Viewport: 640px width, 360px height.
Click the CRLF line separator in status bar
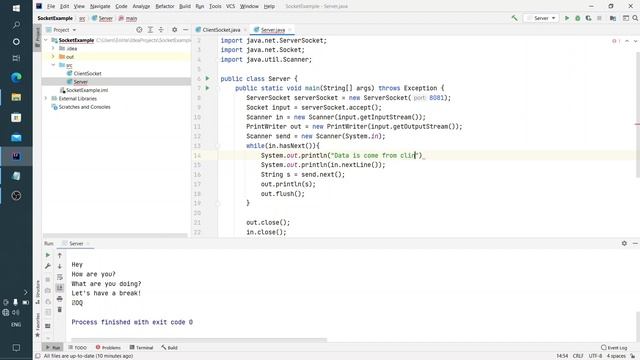(x=578, y=356)
